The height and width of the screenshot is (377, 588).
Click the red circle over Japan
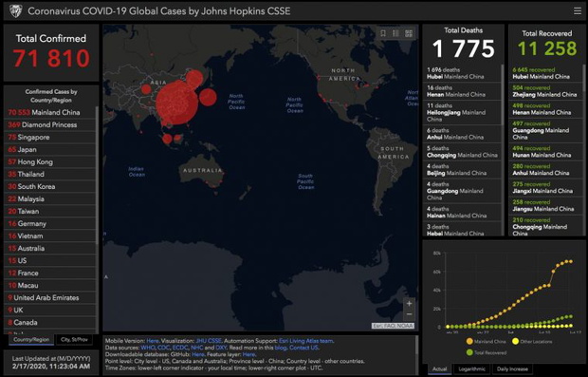tap(208, 97)
